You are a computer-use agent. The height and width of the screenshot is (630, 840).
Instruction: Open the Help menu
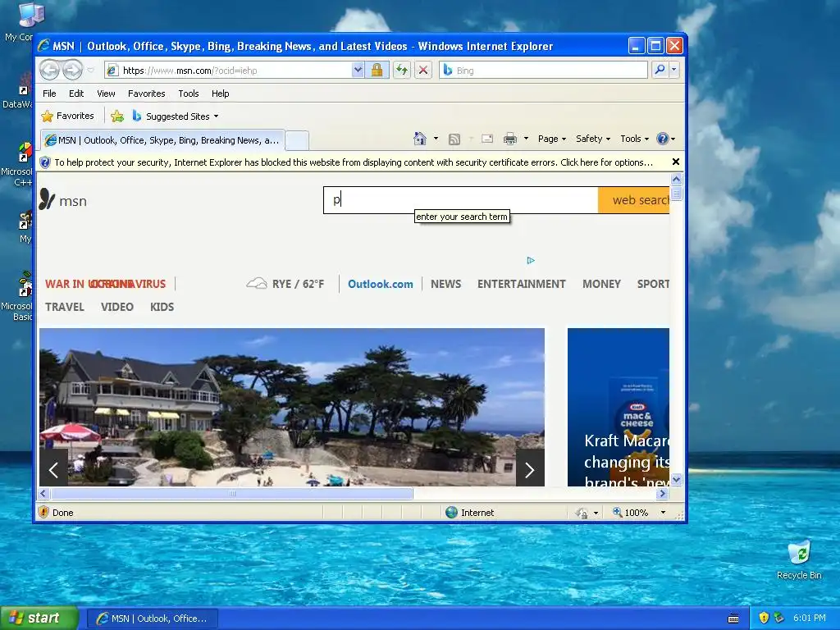coord(220,94)
